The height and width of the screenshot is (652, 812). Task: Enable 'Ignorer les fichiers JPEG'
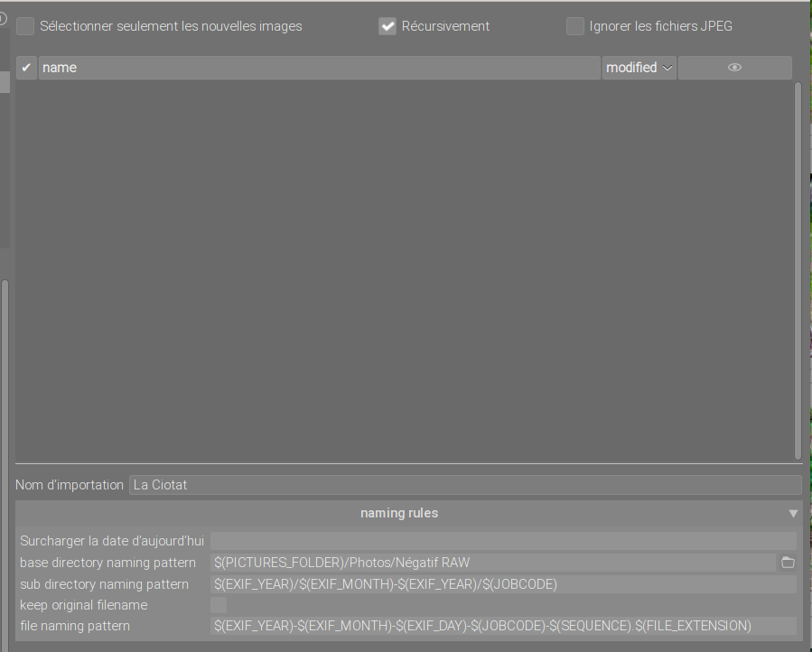[575, 26]
